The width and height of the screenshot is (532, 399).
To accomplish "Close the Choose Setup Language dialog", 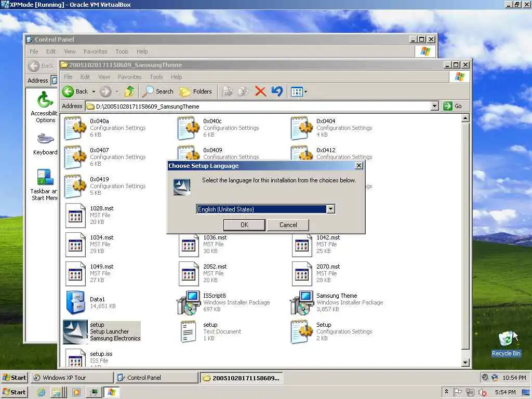I will (x=358, y=166).
